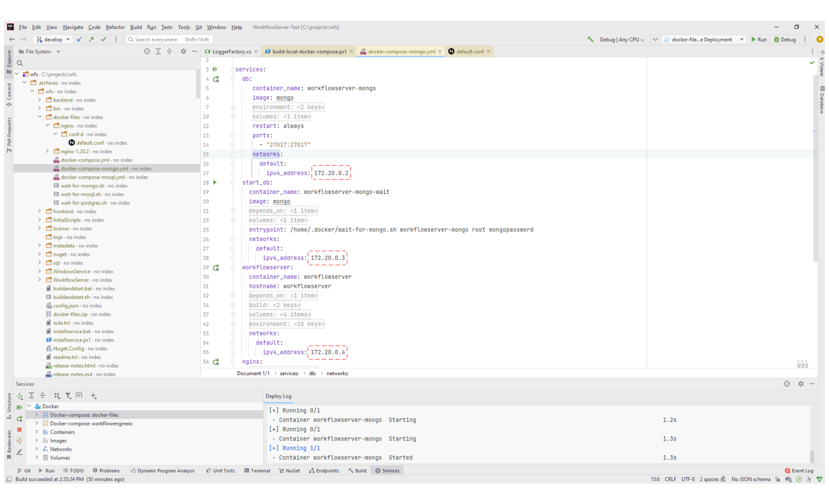
Task: Expand the Containers node in Services
Action: tap(37, 432)
